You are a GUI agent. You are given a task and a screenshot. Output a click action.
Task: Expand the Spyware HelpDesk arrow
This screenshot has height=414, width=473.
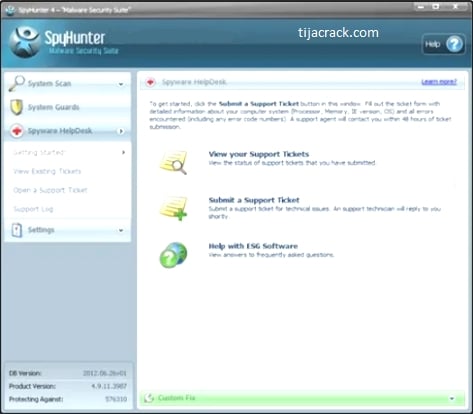pyautogui.click(x=121, y=131)
